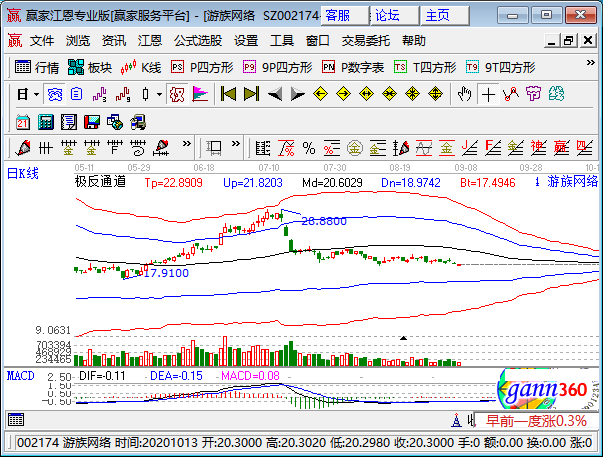
Task: Open the 日 period dropdown arrow
Action: (37, 94)
